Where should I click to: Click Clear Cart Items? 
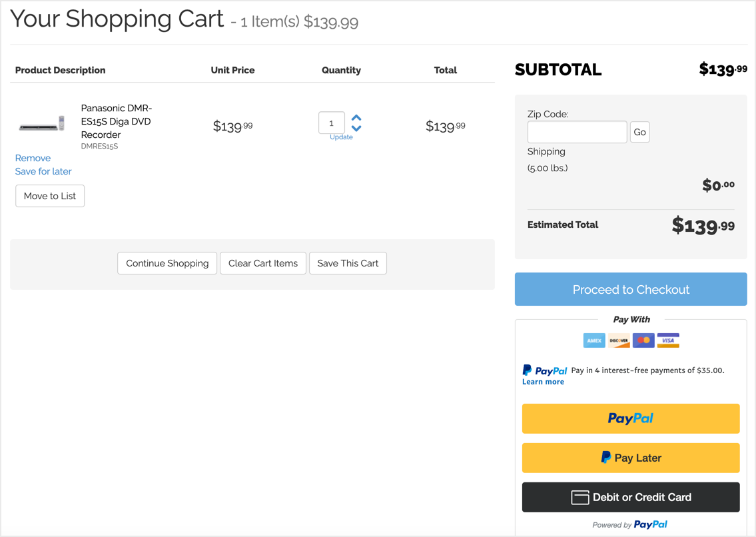click(x=262, y=263)
